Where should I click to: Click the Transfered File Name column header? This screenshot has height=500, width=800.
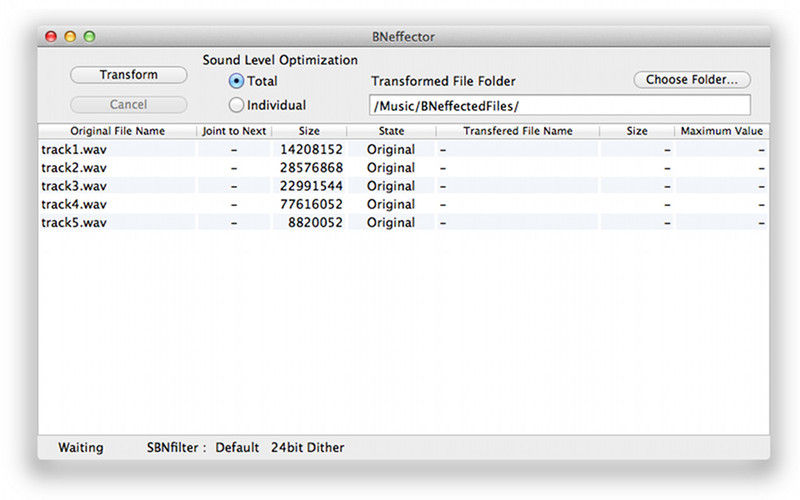click(518, 131)
